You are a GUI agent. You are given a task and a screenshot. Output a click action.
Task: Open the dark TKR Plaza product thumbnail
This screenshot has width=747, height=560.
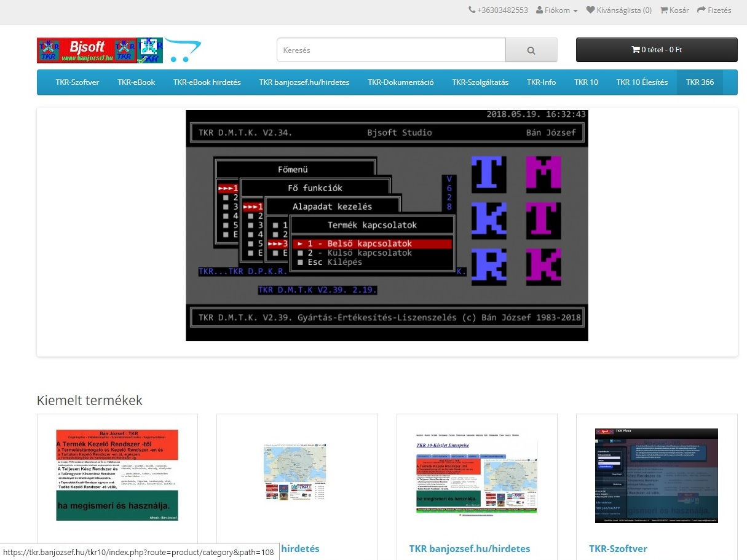pos(657,476)
